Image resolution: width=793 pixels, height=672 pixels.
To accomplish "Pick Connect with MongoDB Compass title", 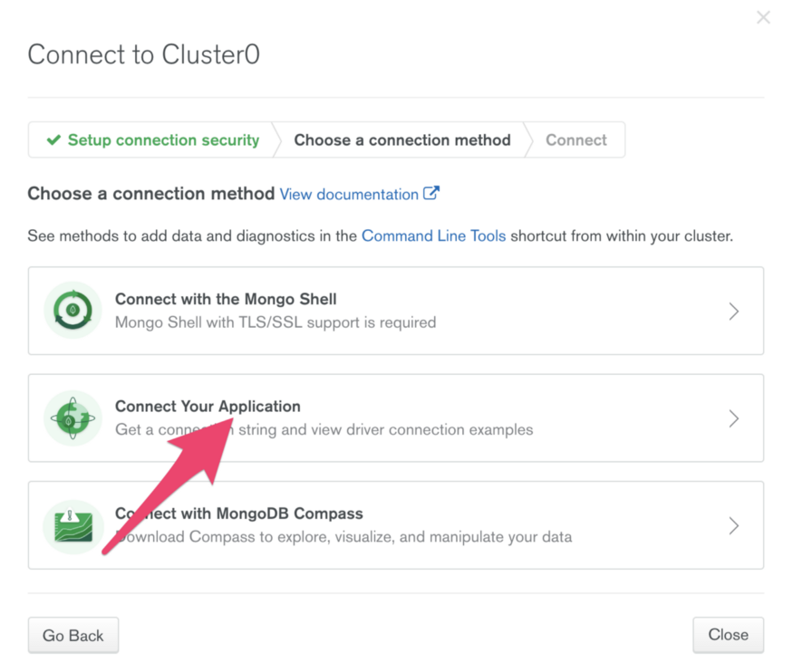I will tap(238, 514).
